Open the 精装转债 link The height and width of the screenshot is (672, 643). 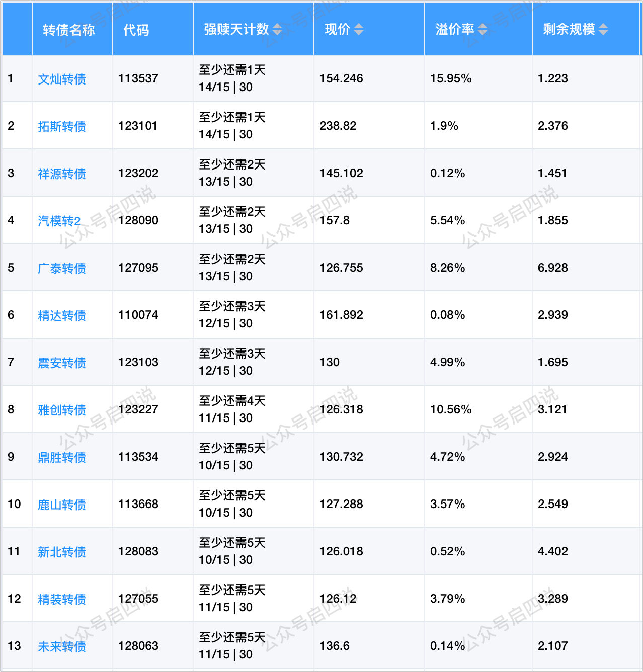tap(62, 599)
